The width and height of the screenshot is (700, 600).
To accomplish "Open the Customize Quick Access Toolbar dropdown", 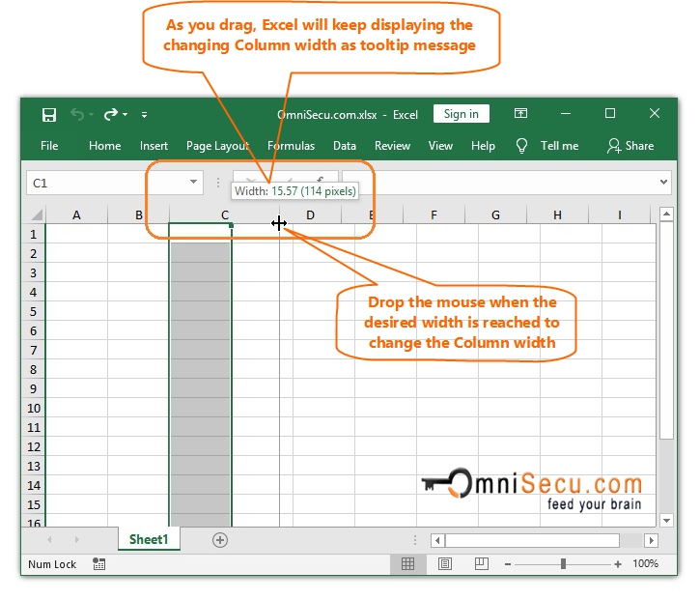I will coord(144,115).
